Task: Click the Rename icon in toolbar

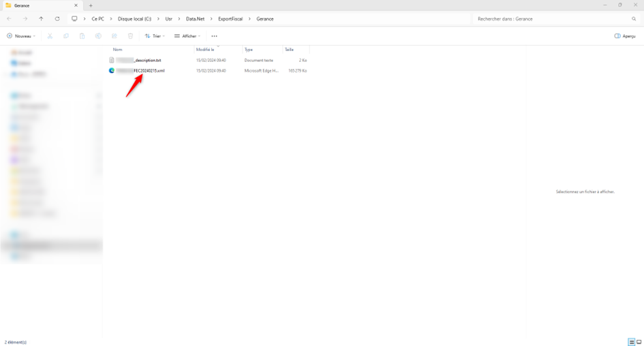Action: (x=98, y=36)
